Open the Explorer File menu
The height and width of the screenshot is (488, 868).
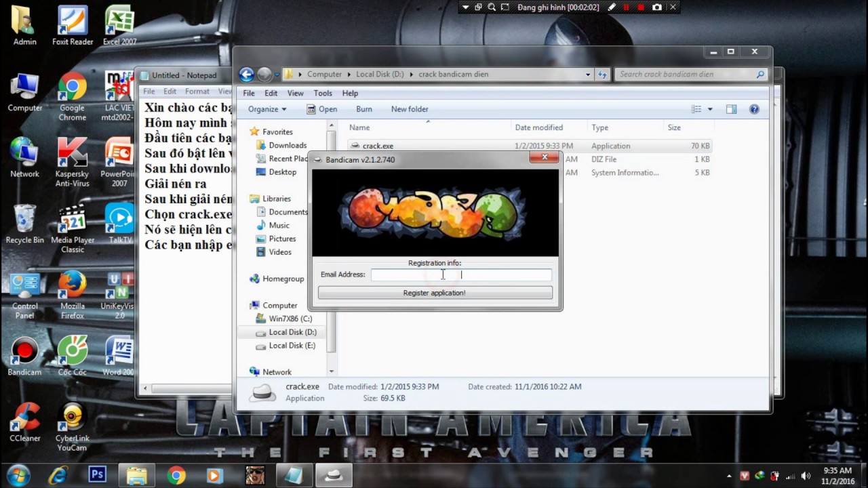pos(249,93)
